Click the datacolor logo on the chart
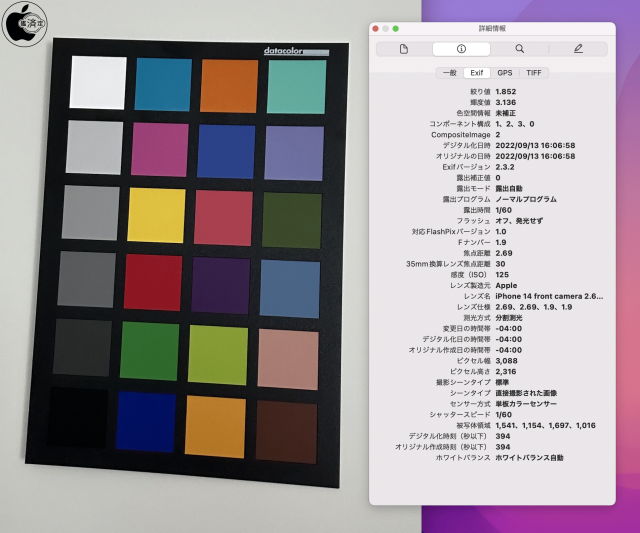640x533 pixels. click(x=296, y=51)
